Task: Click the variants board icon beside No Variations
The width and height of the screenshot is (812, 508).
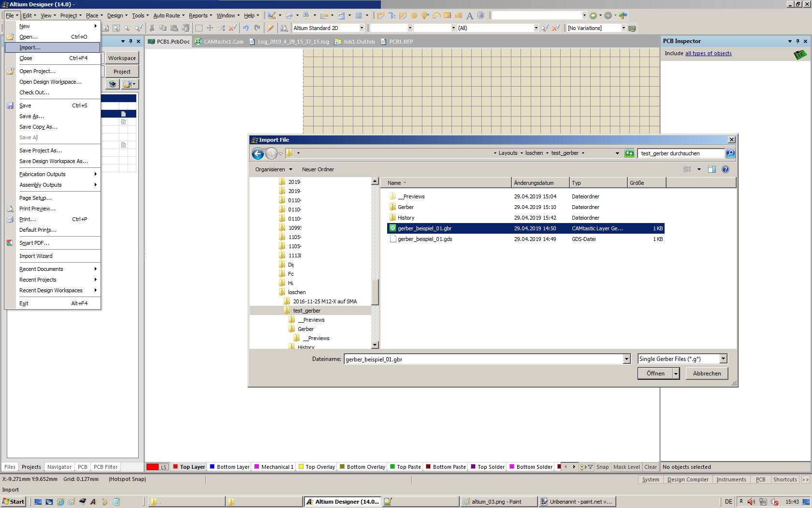Action: 632,28
